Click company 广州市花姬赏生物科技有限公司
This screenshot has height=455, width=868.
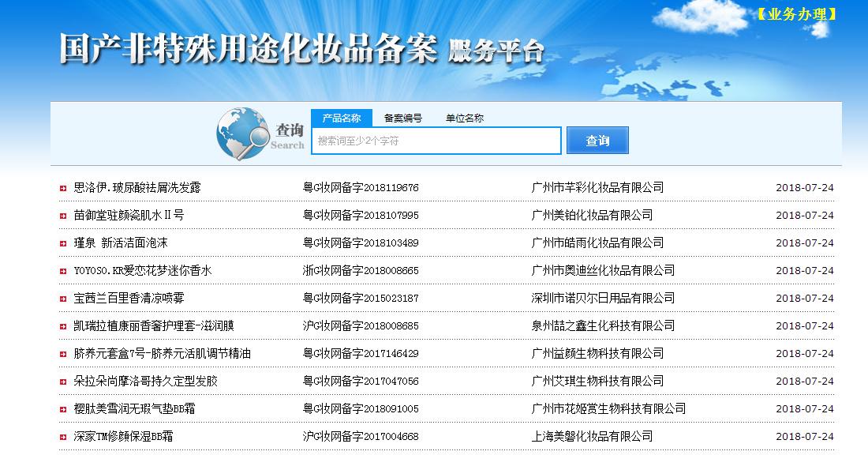click(x=609, y=408)
